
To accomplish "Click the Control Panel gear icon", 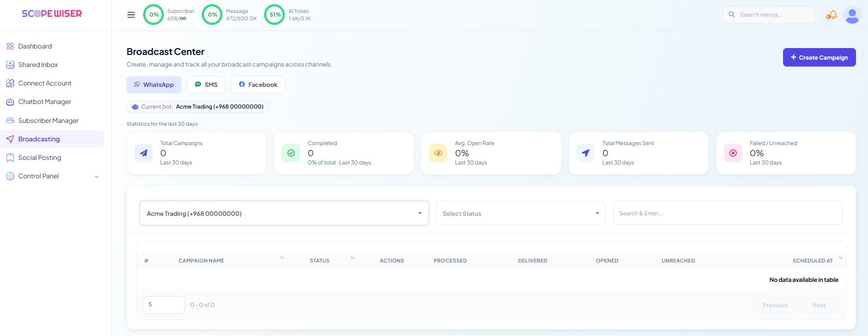I will click(x=10, y=176).
